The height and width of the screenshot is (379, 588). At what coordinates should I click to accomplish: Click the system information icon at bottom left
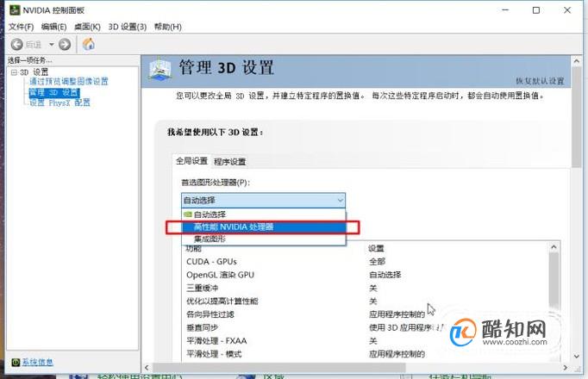pos(16,362)
